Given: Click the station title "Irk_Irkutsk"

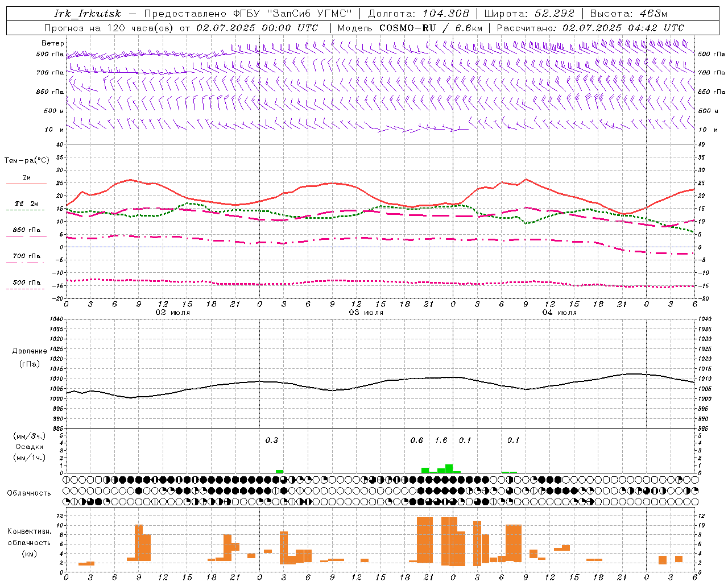Looking at the screenshot, I should pos(88,14).
